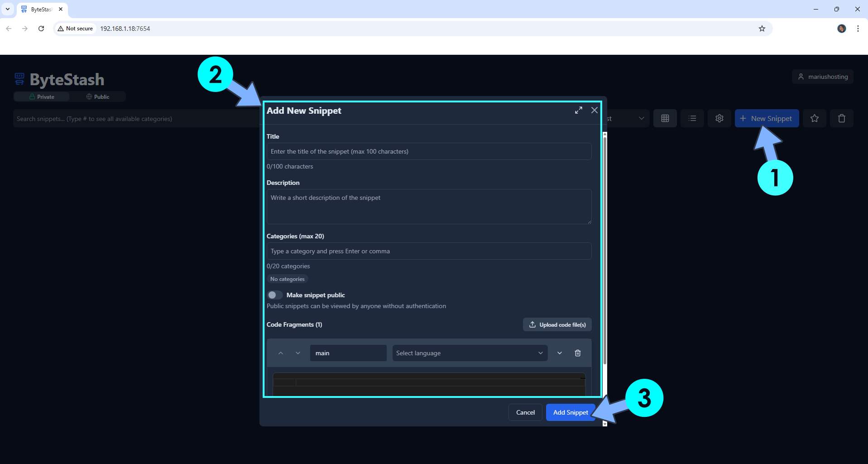868x464 pixels.
Task: Click the starred snippets icon
Action: pos(814,118)
